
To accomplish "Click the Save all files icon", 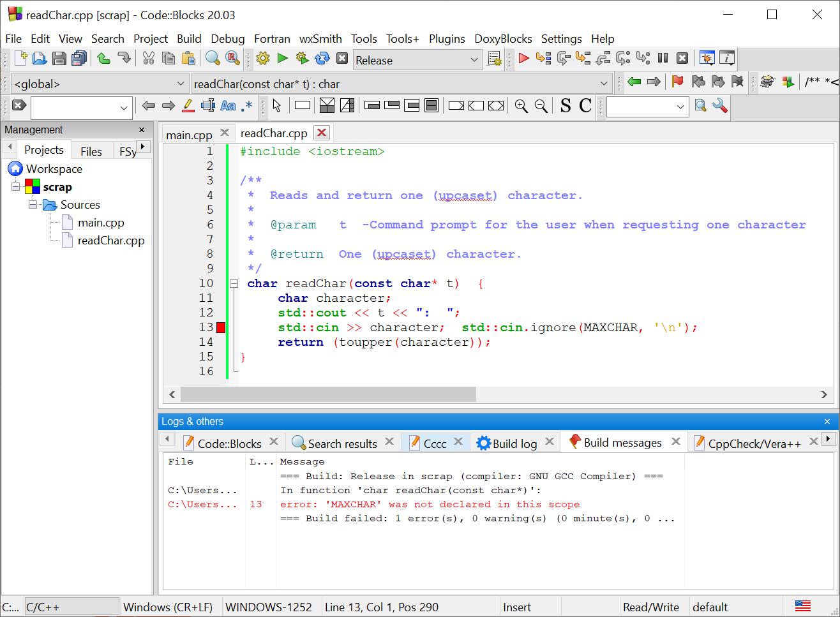I will pyautogui.click(x=79, y=59).
